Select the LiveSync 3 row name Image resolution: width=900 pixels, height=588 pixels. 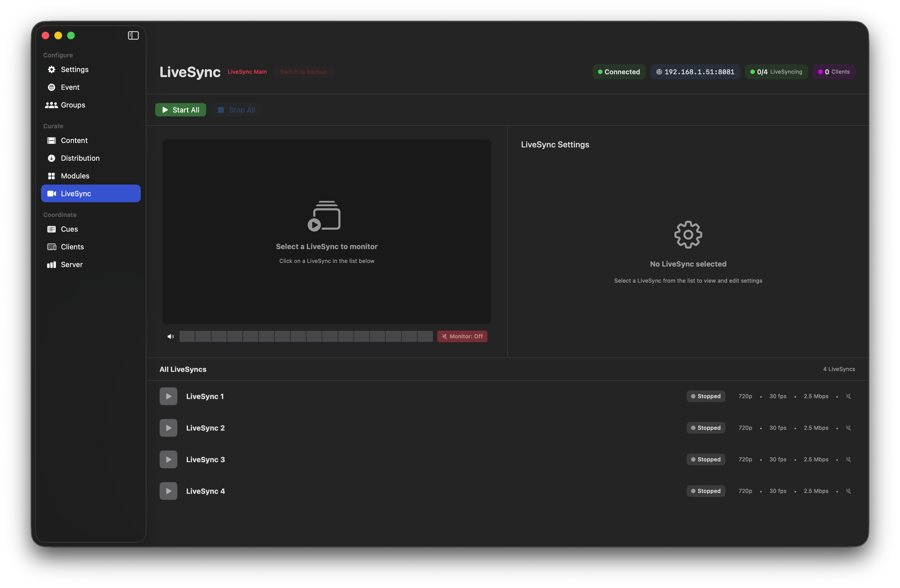[x=205, y=459]
